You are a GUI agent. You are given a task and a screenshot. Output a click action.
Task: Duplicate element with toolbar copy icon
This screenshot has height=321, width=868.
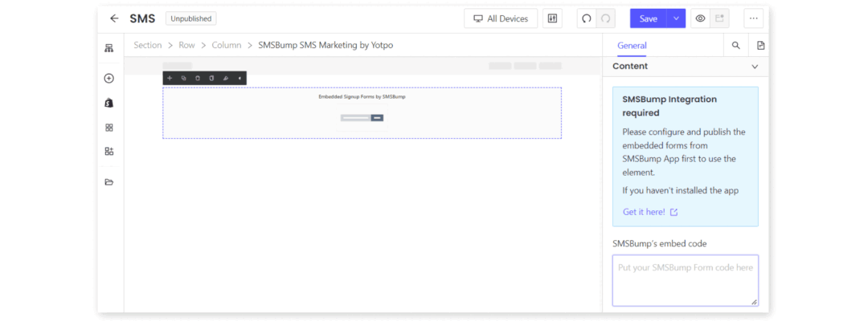click(x=184, y=79)
